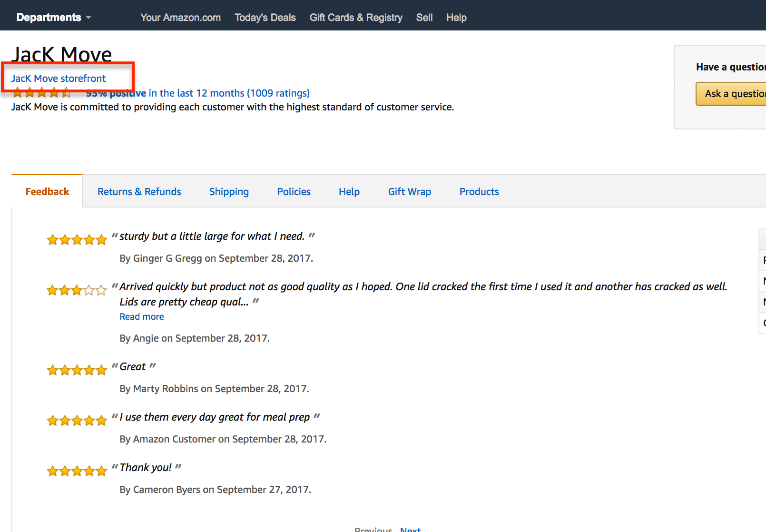Click the Ask a question button

click(x=731, y=94)
